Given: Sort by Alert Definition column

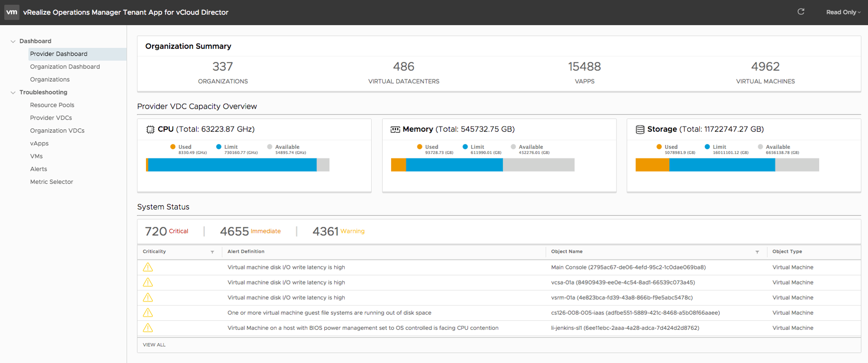Looking at the screenshot, I should (246, 252).
